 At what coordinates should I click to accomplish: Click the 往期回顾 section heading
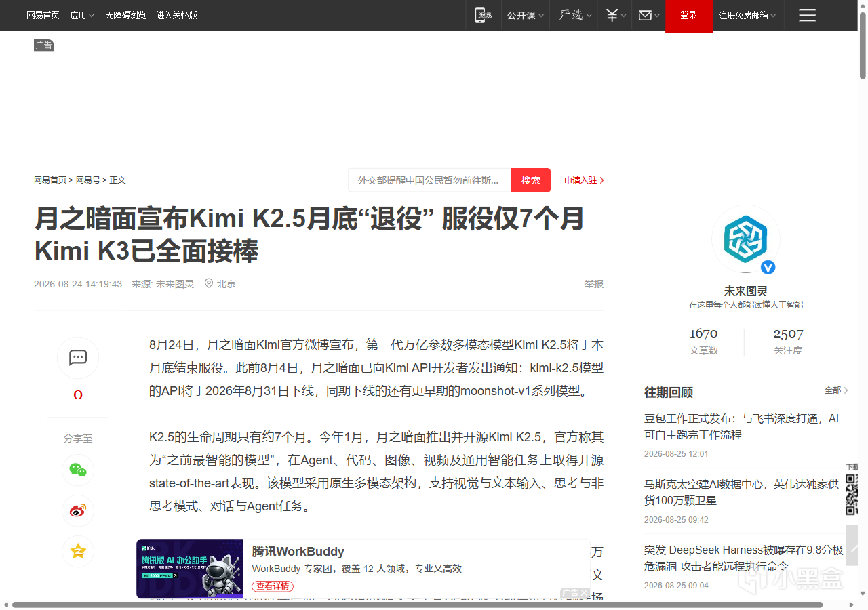(x=669, y=392)
